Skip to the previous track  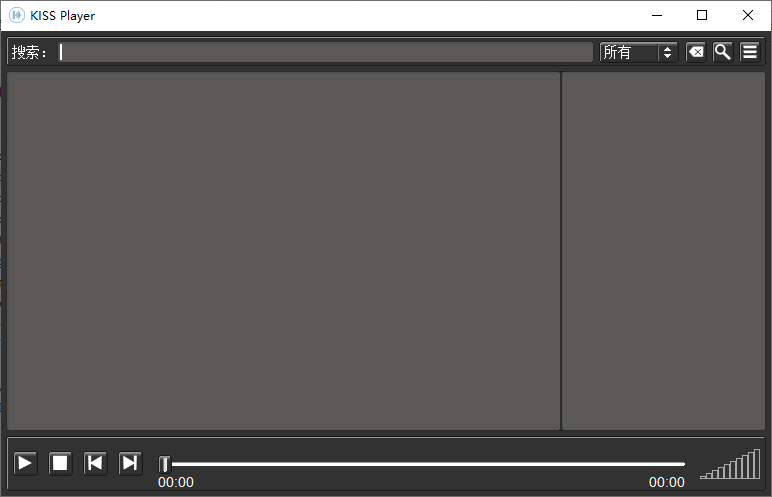95,464
